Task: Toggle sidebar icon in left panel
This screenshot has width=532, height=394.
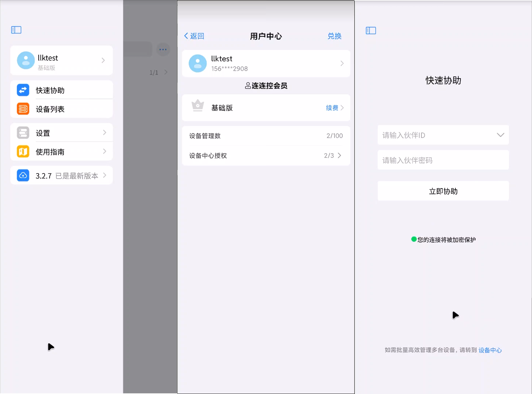Action: pyautogui.click(x=16, y=30)
